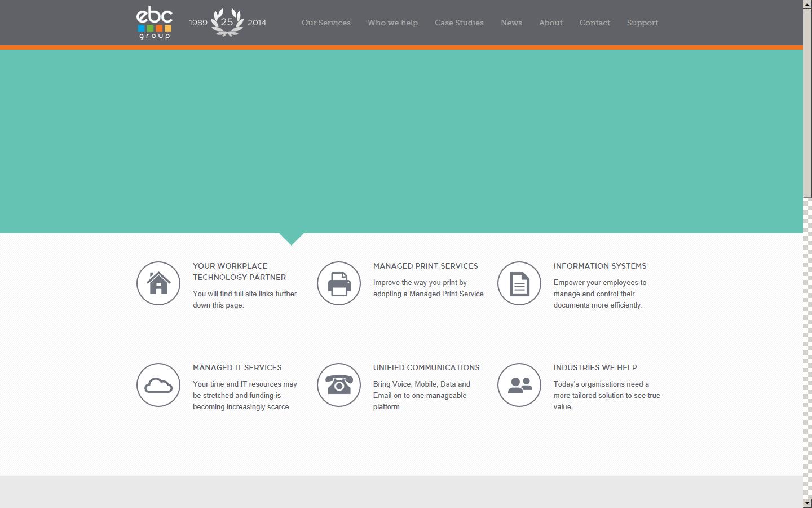812x508 pixels.
Task: Navigate to Case Studies
Action: (x=459, y=23)
